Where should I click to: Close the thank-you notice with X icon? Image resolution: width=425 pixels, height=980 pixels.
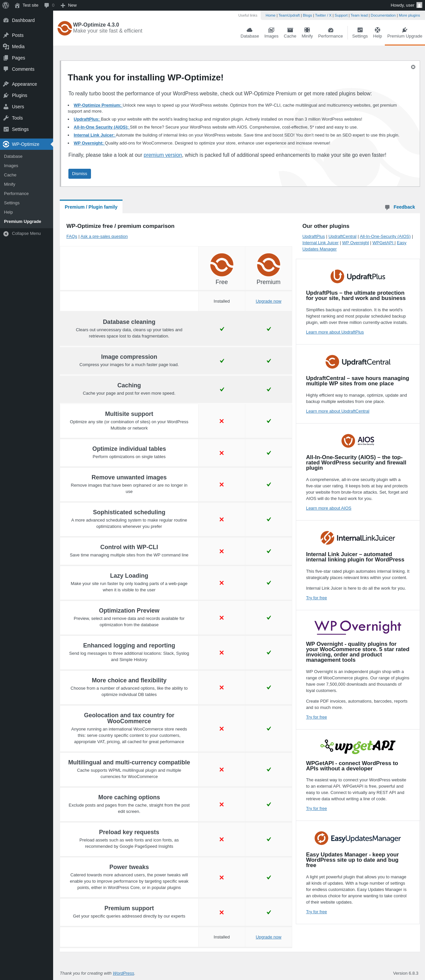413,67
